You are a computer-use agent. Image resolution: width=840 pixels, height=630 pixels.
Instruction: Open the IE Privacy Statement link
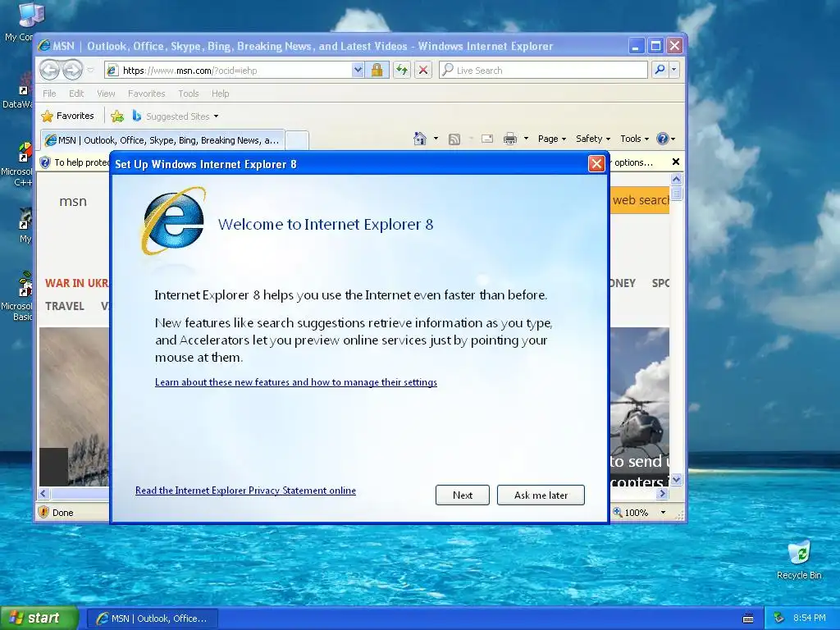click(245, 491)
